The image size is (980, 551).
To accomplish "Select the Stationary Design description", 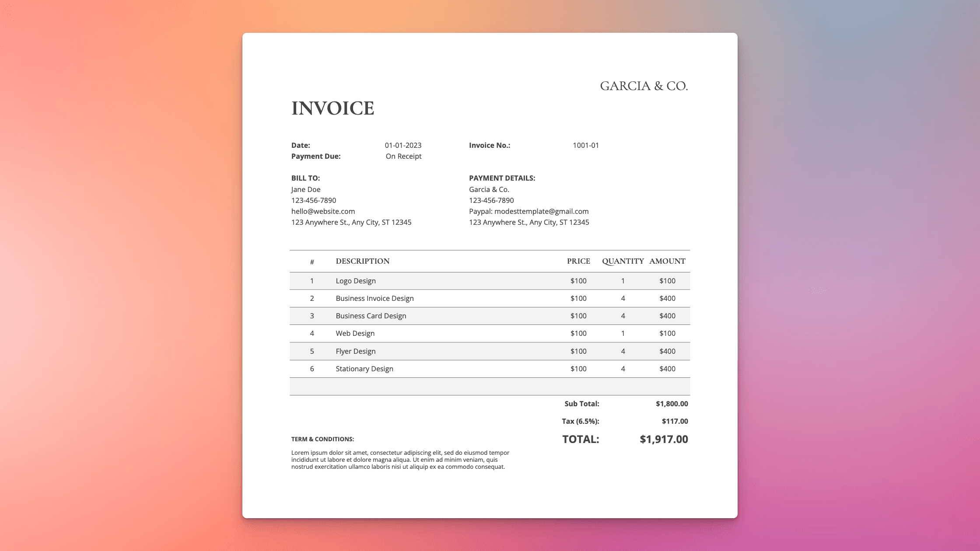I will [364, 369].
